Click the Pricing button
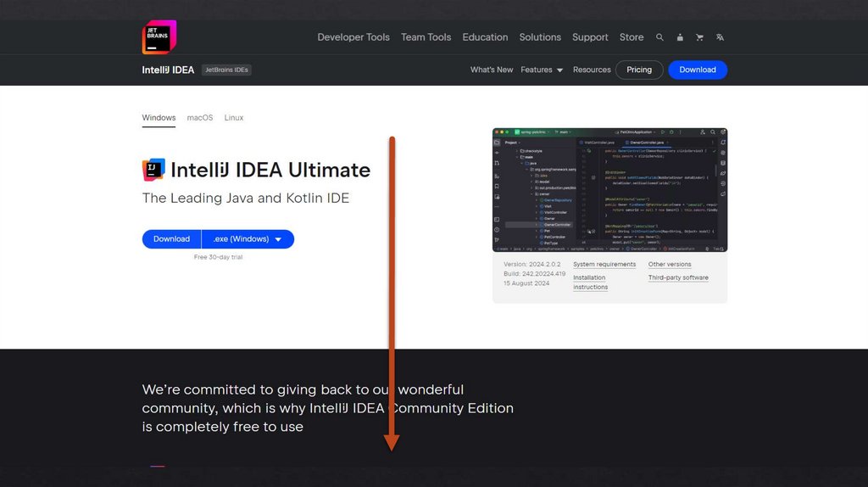The image size is (868, 487). (x=639, y=70)
